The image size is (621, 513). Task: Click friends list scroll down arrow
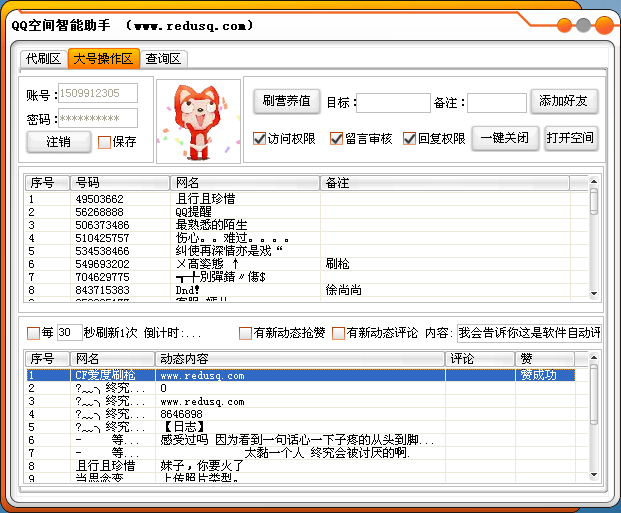pos(593,294)
